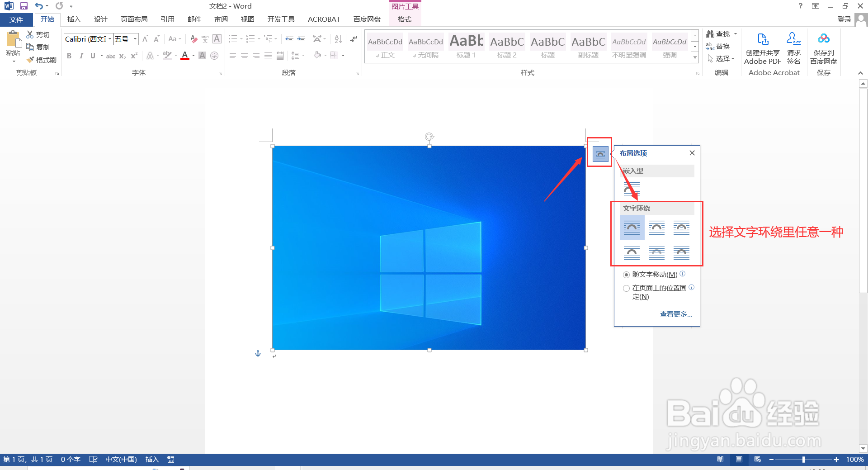Click the Sort A-Z icon

pos(338,39)
